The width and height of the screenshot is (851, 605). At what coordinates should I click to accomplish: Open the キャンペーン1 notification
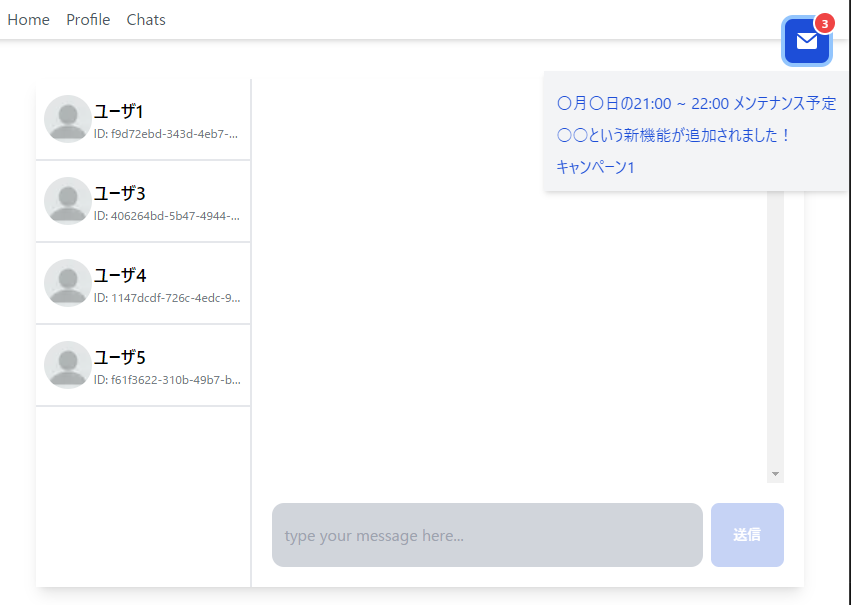[595, 167]
